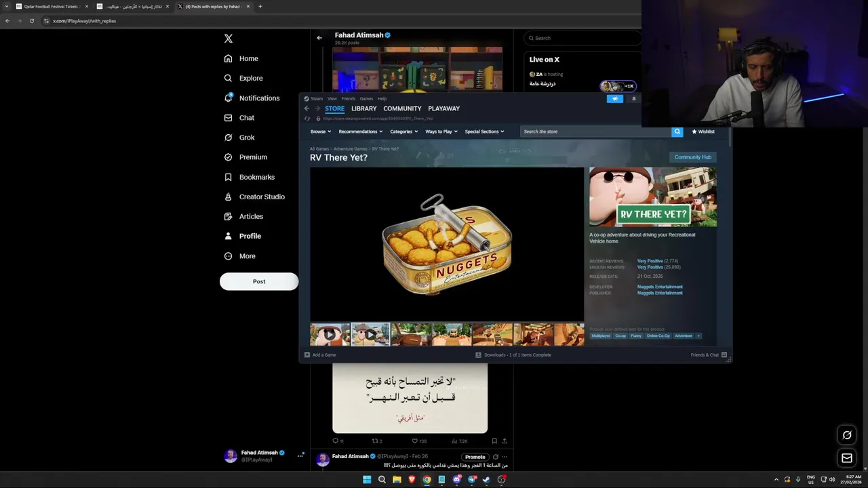Select the second video thumbnail in the media strip

tap(370, 335)
